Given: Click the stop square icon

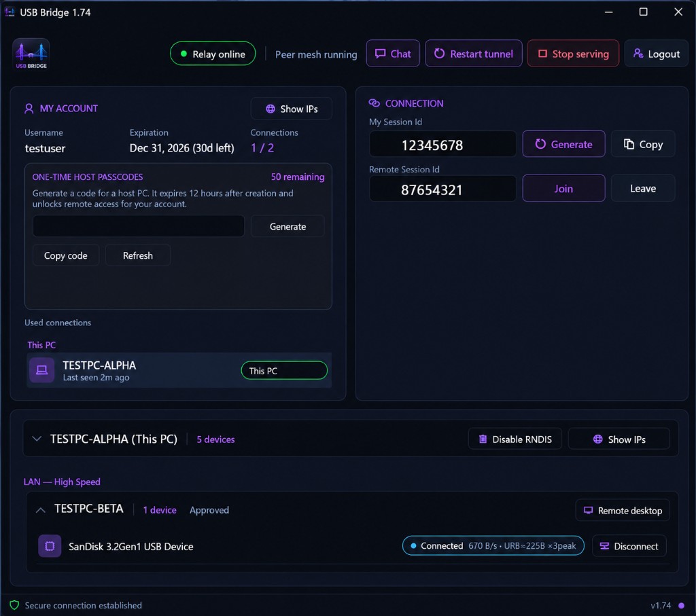Looking at the screenshot, I should click(x=542, y=54).
